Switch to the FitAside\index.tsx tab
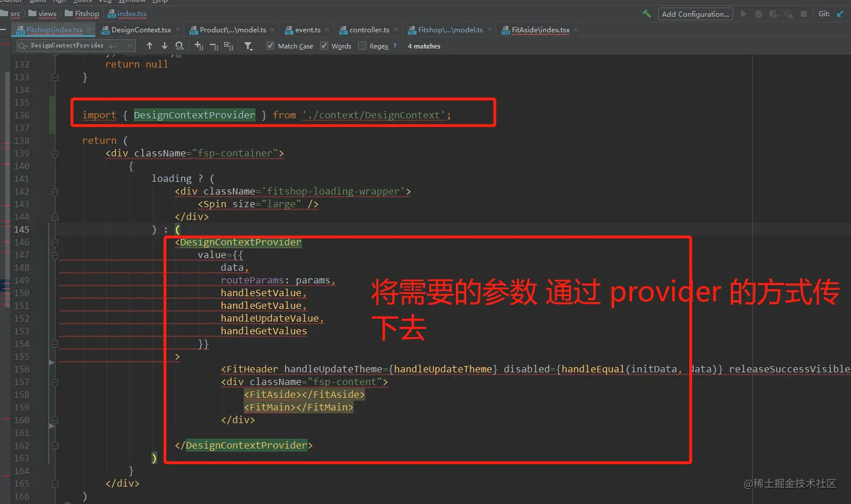Viewport: 851px width, 504px height. coord(540,30)
